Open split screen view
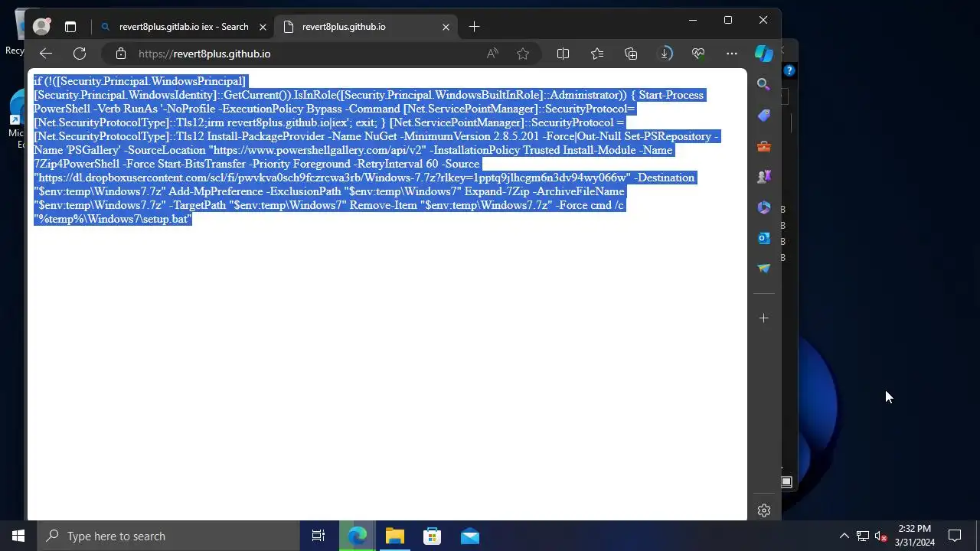This screenshot has width=980, height=551. 563,54
